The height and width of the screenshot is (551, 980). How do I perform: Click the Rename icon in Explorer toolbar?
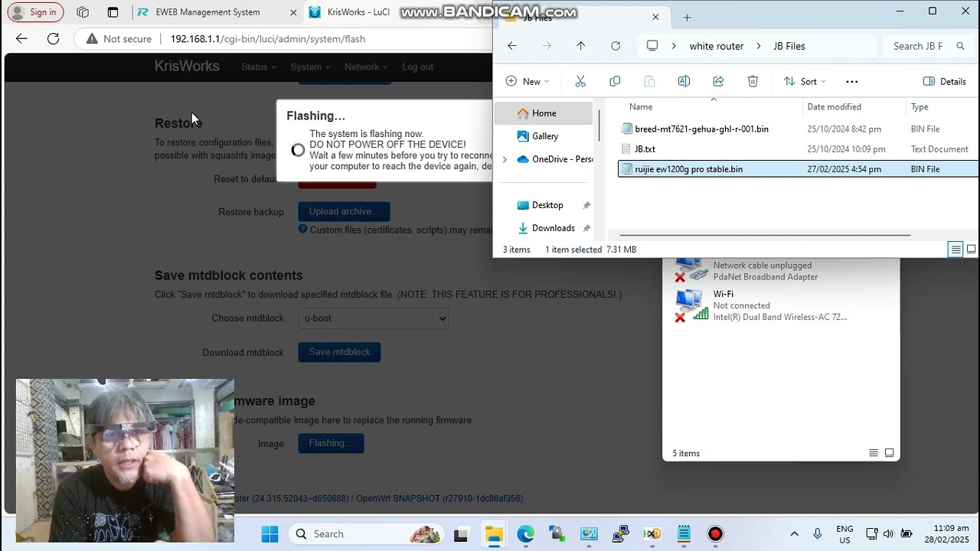coord(684,81)
